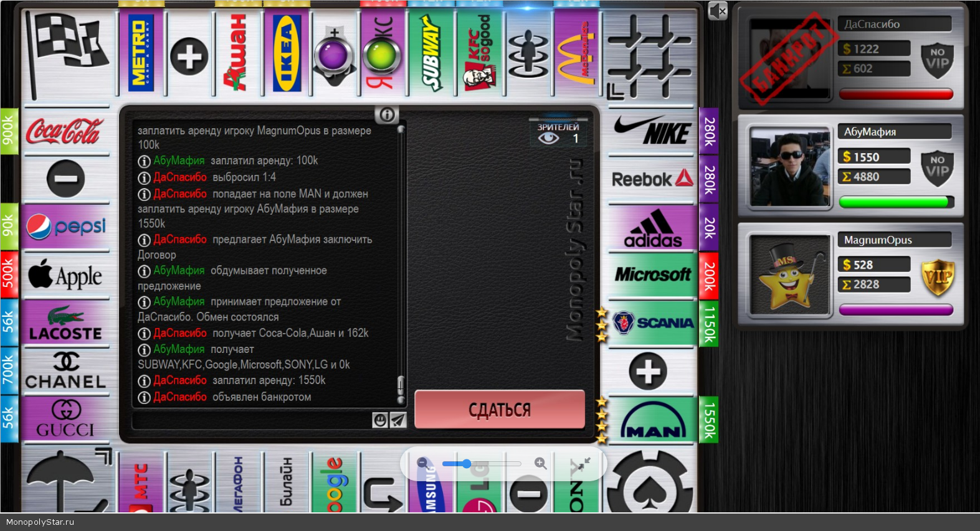Screen dimensions: 980x531
Task: Click the chat log scrollbar
Action: [x=401, y=264]
